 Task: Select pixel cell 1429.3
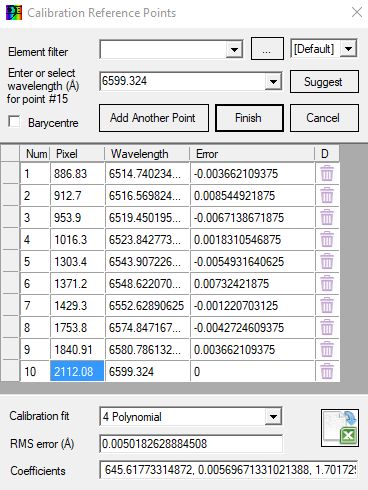coord(77,305)
